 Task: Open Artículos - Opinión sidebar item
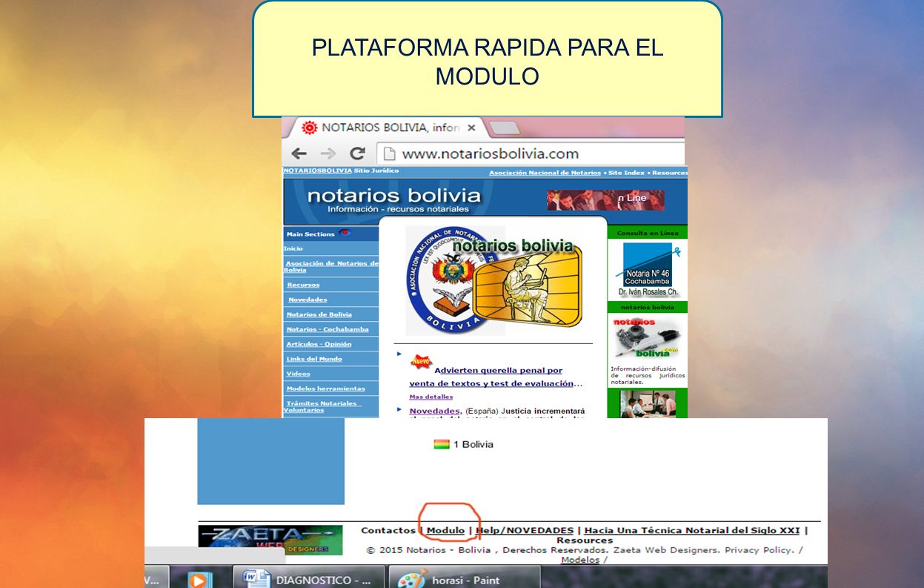[319, 344]
